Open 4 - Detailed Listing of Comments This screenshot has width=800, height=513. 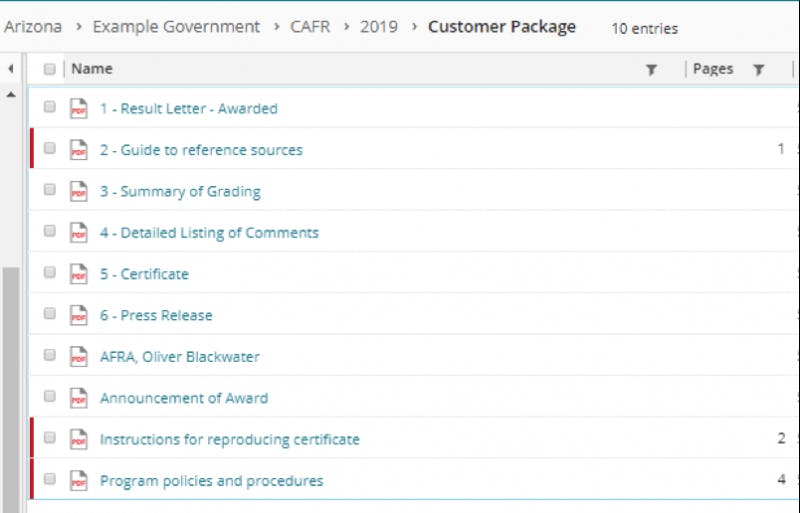coord(209,233)
